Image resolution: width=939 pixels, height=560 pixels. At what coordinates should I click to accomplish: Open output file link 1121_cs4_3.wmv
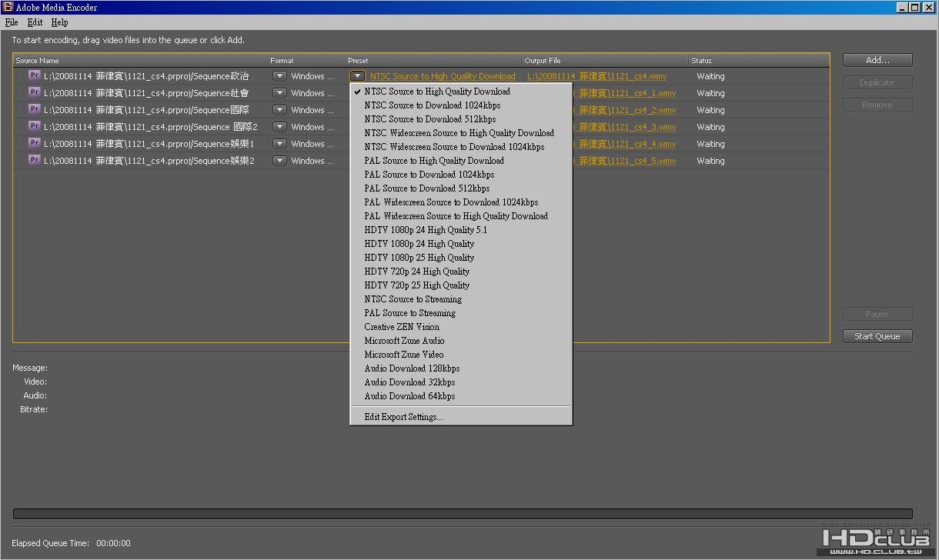click(x=625, y=127)
